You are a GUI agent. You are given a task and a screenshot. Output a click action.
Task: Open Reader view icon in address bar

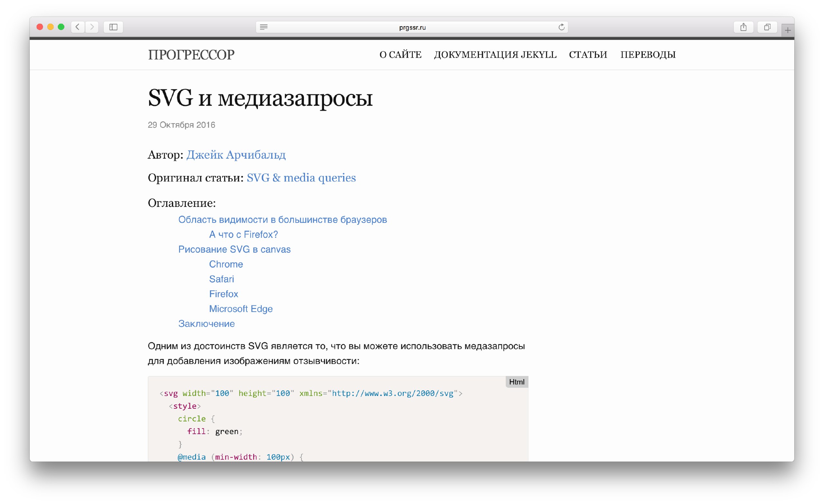click(x=264, y=27)
